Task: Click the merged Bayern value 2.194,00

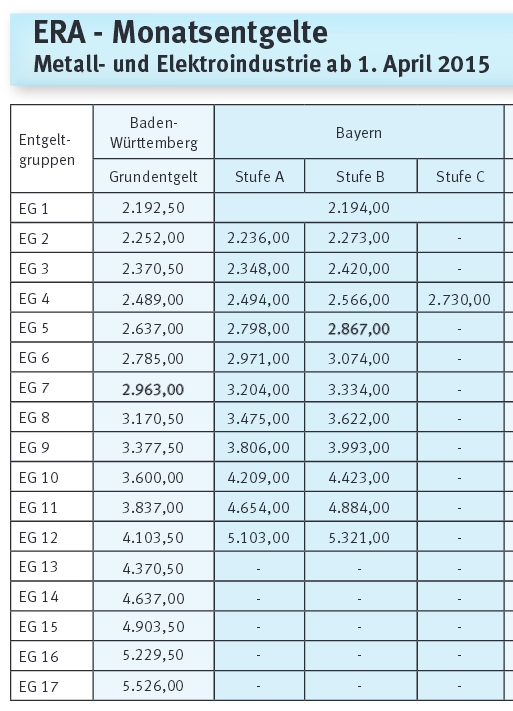Action: [359, 208]
